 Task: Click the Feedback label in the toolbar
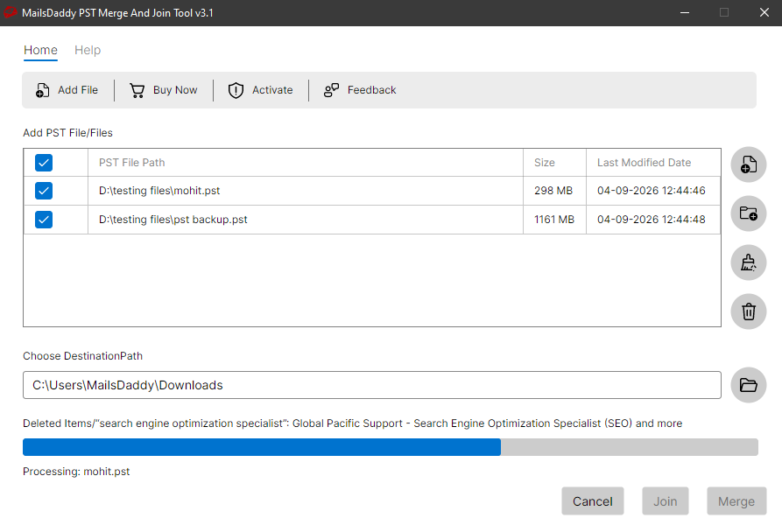(371, 90)
